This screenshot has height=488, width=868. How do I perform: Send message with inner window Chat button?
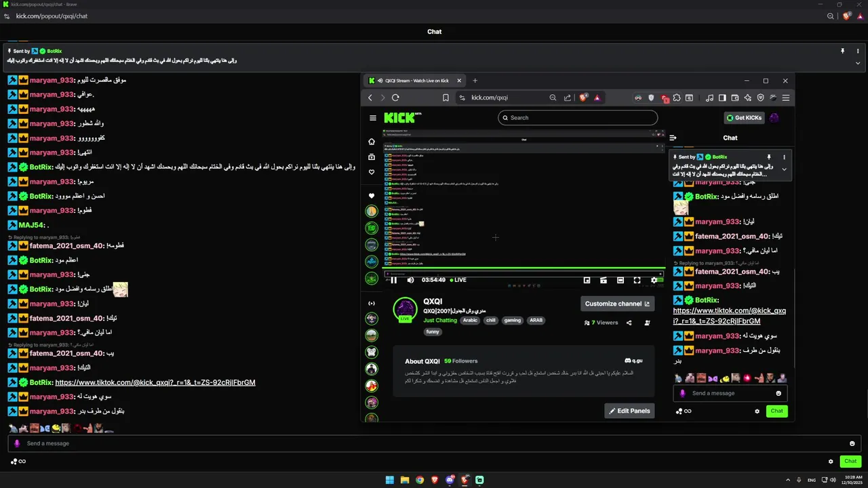pyautogui.click(x=777, y=411)
